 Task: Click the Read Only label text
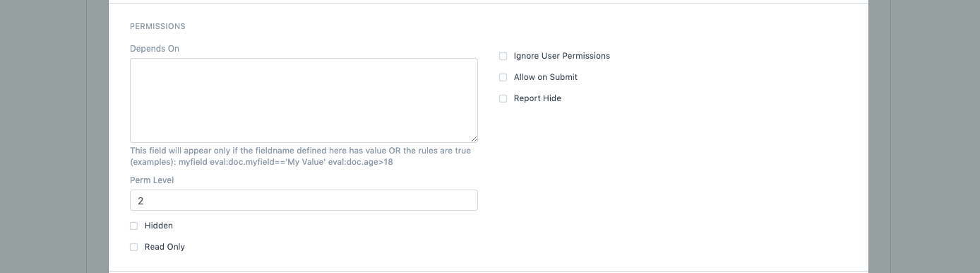(x=165, y=247)
